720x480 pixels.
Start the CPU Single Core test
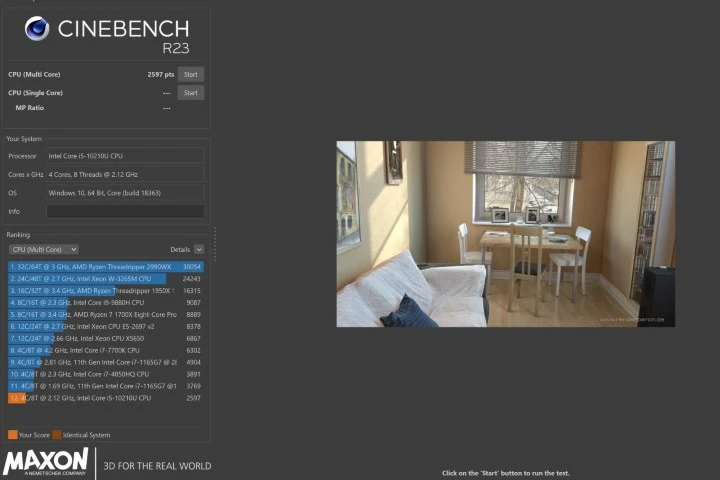pyautogui.click(x=191, y=93)
